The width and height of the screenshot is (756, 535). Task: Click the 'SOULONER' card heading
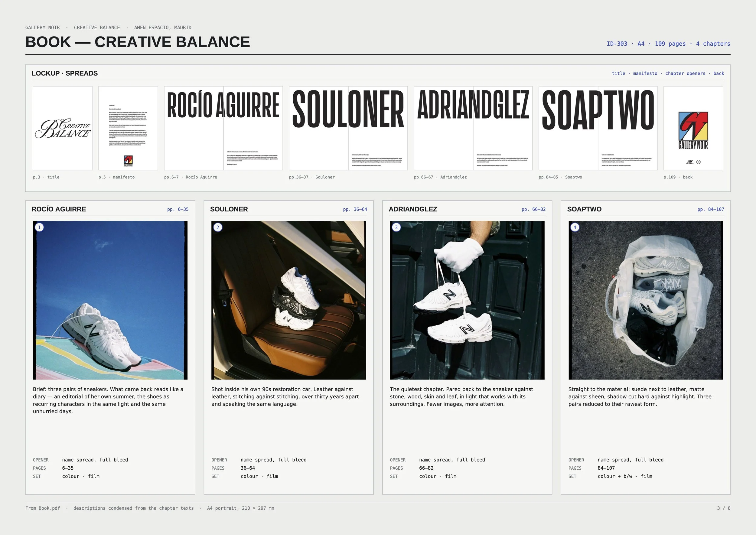point(229,209)
